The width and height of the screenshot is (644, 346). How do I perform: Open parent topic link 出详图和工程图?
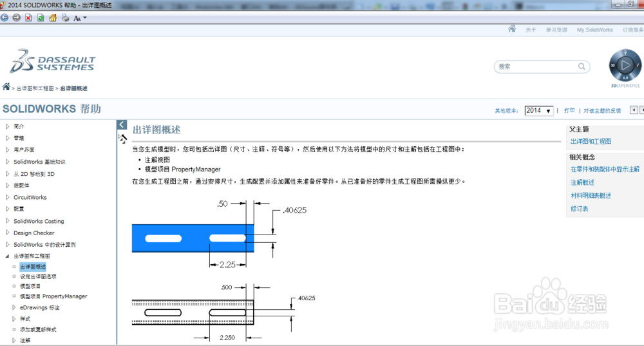click(x=591, y=141)
